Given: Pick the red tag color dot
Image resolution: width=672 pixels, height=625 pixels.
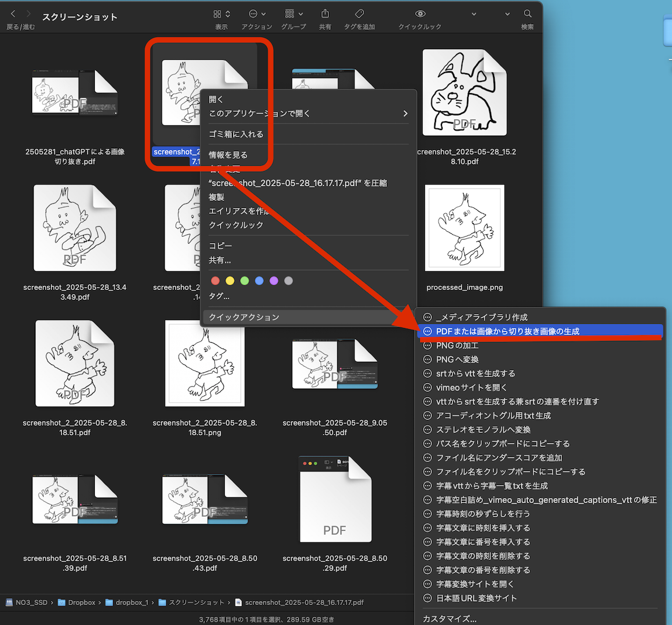Looking at the screenshot, I should pyautogui.click(x=215, y=281).
